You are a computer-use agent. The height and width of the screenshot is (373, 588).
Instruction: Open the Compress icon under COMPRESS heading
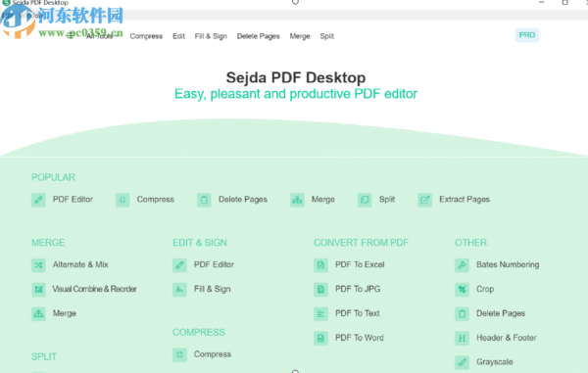click(179, 354)
